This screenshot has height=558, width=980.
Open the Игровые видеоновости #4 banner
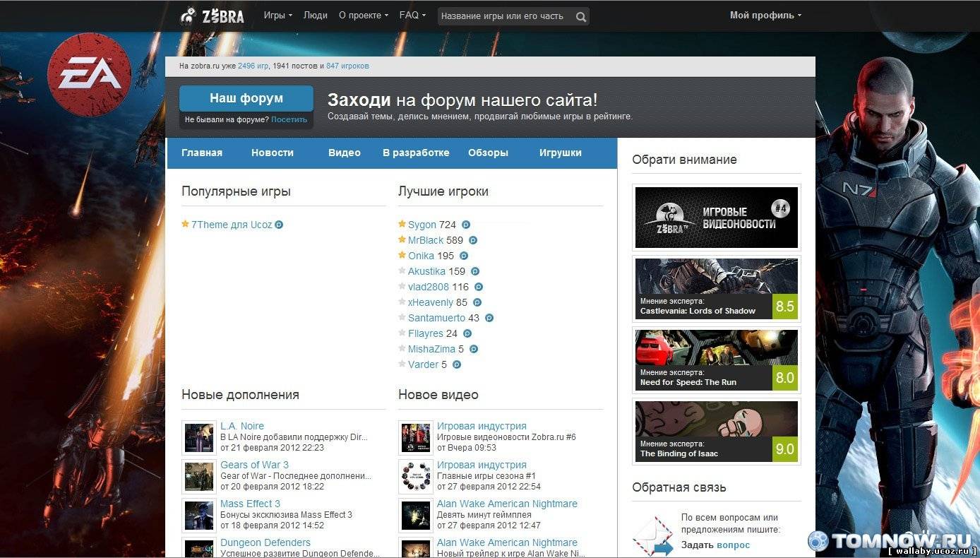coord(717,218)
